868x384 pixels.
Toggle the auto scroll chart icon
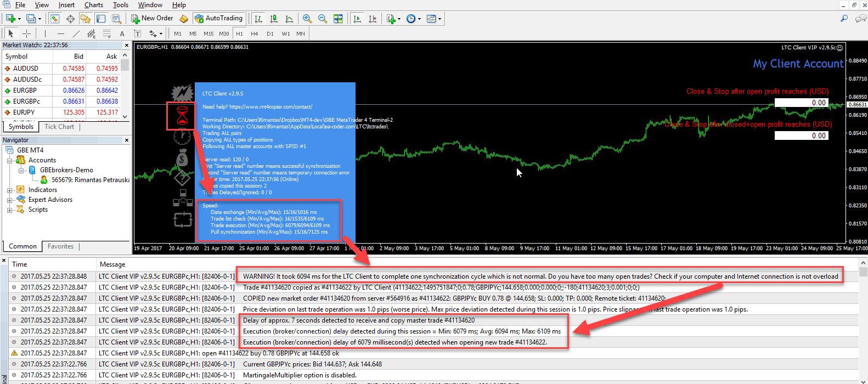tap(357, 19)
